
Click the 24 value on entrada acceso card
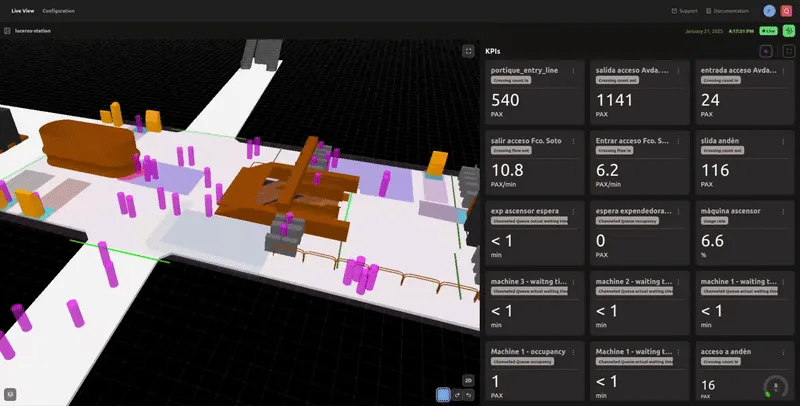710,100
